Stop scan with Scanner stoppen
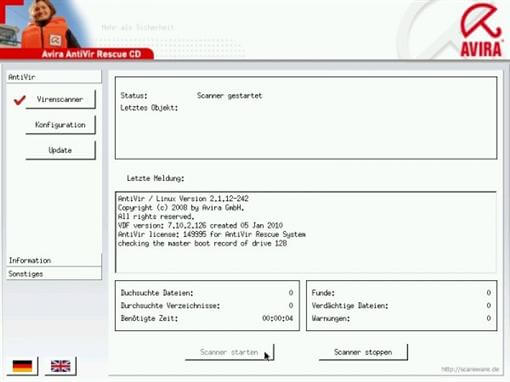 [363, 352]
